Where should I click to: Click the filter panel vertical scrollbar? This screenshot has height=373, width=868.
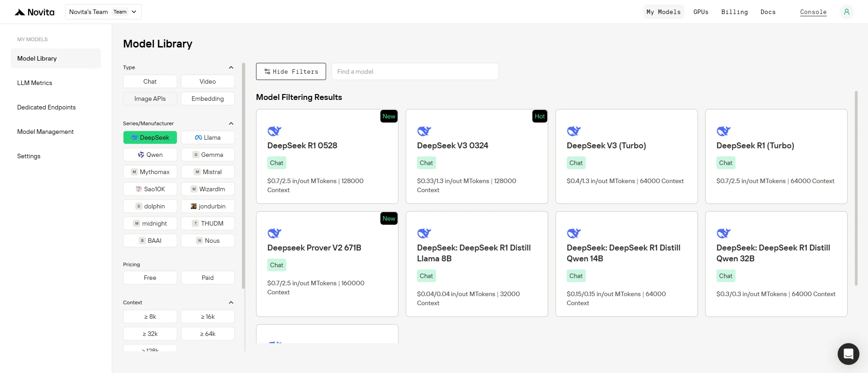243,176
